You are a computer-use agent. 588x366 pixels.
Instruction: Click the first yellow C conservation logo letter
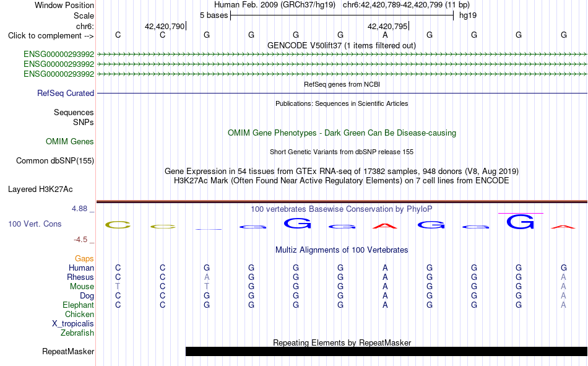point(118,225)
